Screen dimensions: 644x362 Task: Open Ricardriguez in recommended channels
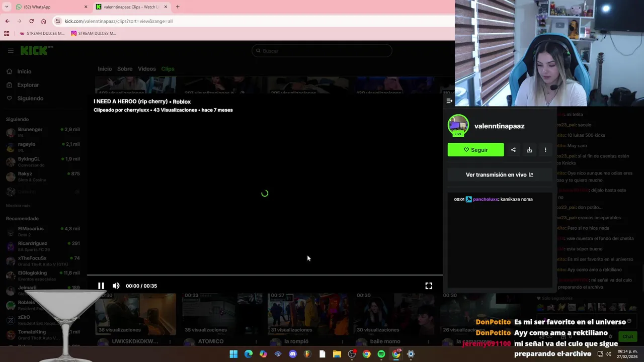pos(43,246)
